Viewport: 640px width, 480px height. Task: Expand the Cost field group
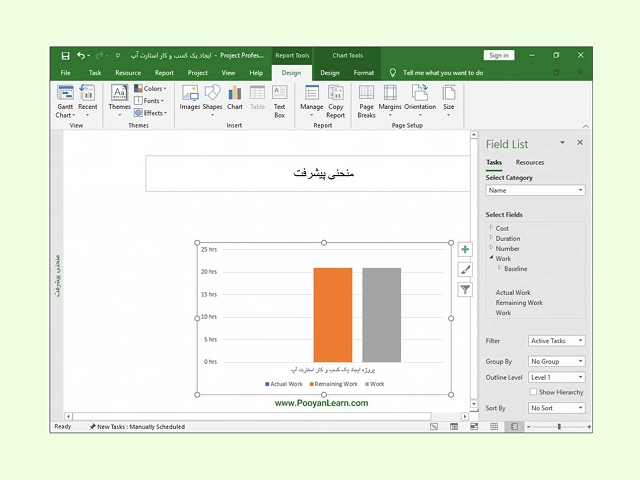491,228
